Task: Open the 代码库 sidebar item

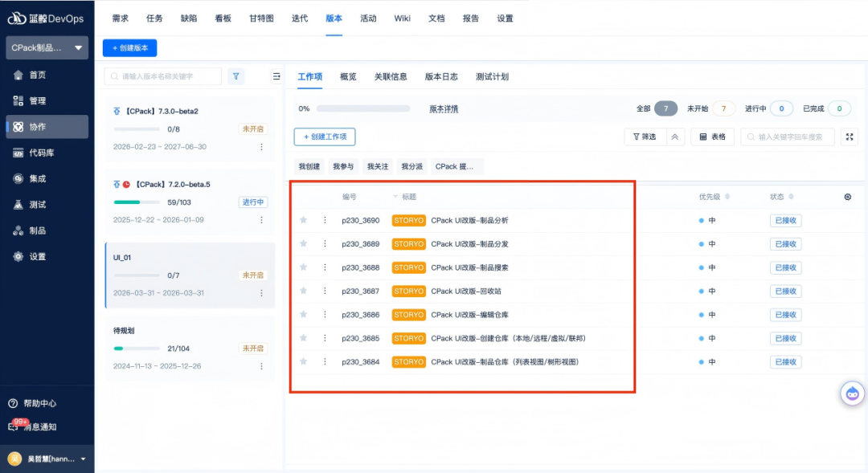Action: click(47, 153)
